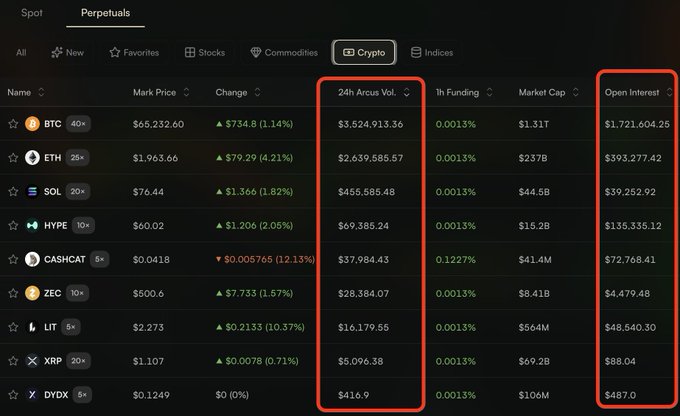Click the yellow Zcash logo
Image resolution: width=680 pixels, height=416 pixels.
pos(32,293)
